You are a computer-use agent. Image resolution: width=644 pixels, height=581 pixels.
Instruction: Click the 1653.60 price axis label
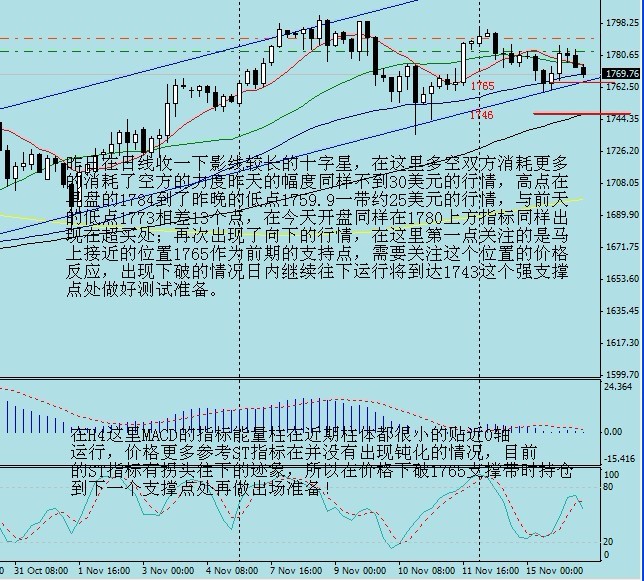622,278
